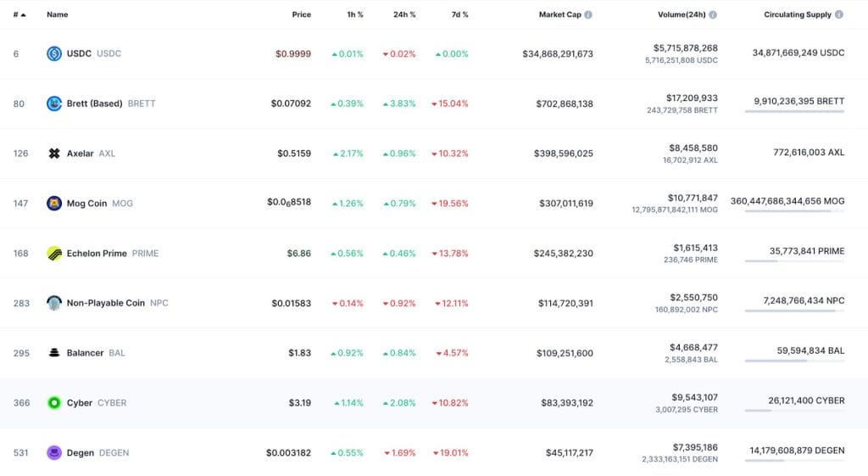
Task: Click the Brett (Based) coin icon
Action: tap(54, 104)
